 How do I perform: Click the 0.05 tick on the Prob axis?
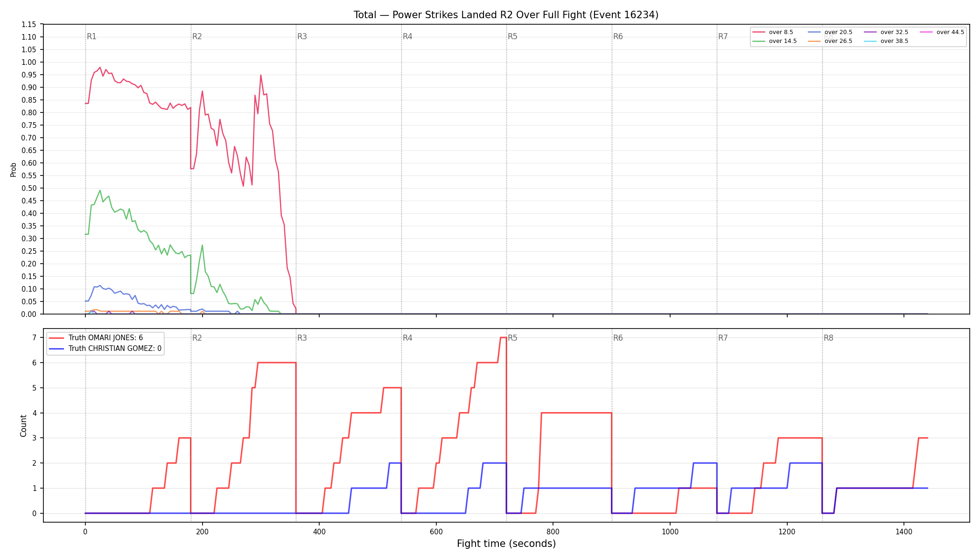tap(28, 301)
